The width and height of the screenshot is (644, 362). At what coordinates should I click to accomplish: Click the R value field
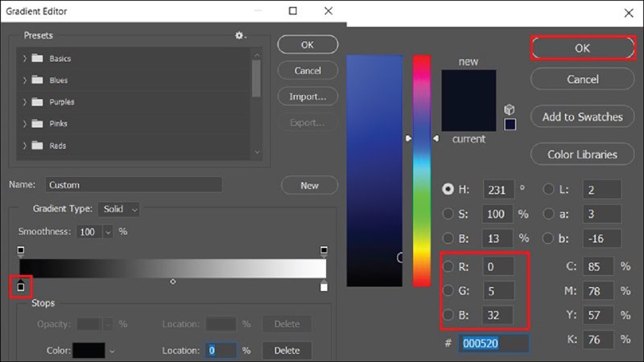(x=498, y=266)
